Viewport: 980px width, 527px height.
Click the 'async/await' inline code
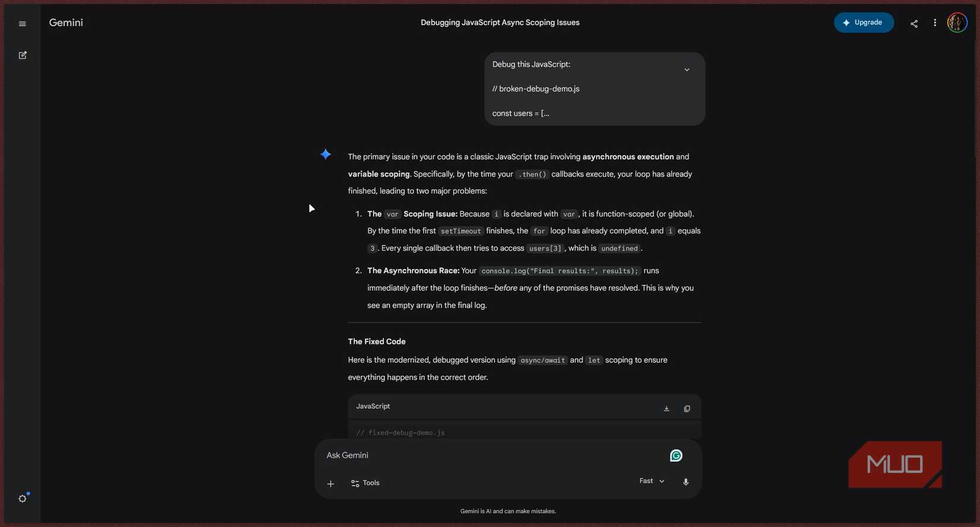543,360
